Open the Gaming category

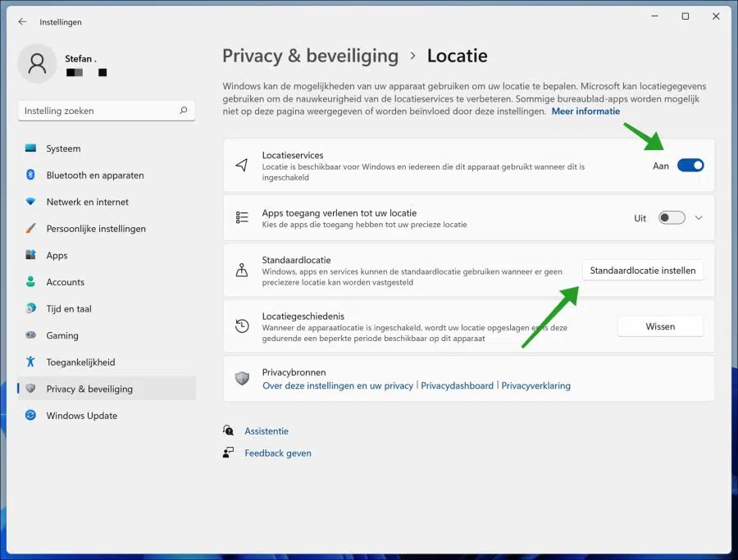(107, 335)
